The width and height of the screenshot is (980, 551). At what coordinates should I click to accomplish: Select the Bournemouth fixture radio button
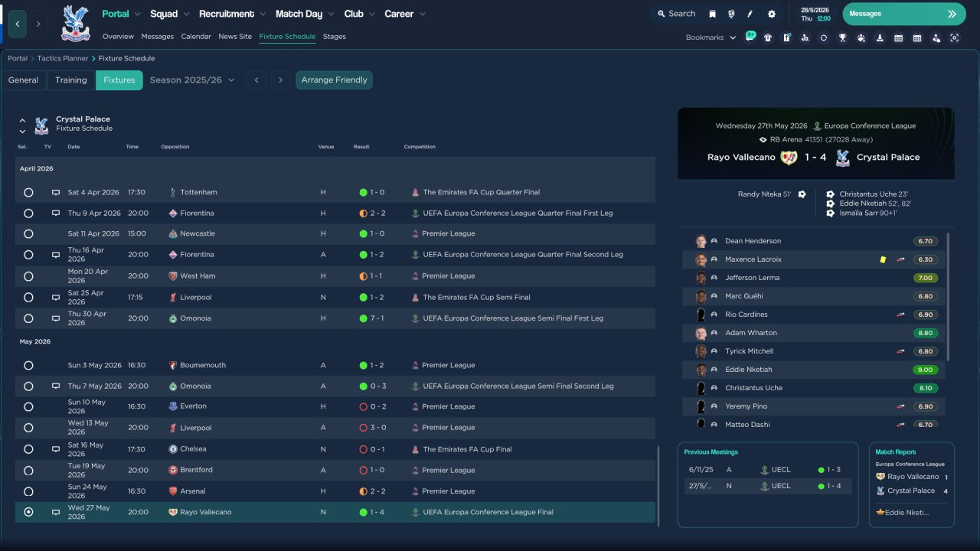pyautogui.click(x=28, y=366)
